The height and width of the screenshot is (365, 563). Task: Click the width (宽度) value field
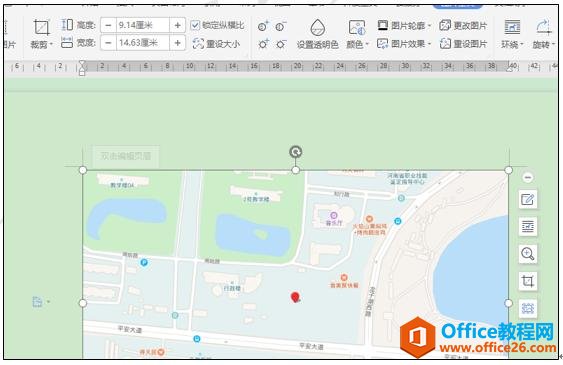click(x=143, y=43)
